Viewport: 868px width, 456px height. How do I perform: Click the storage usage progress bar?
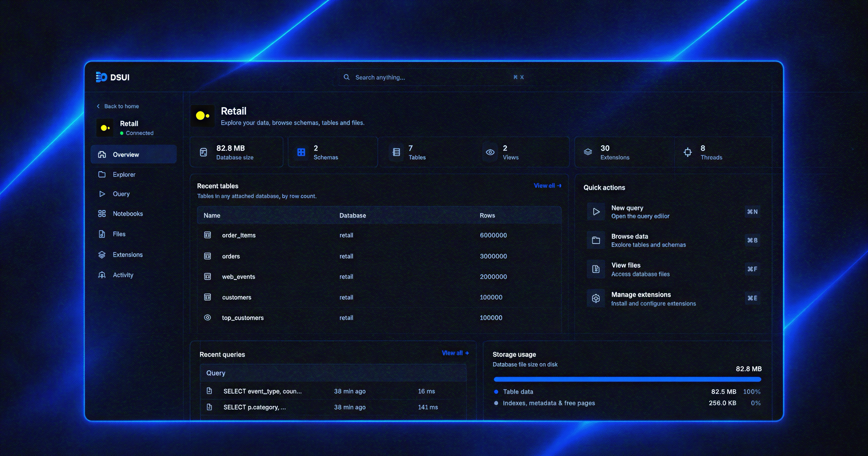[627, 379]
